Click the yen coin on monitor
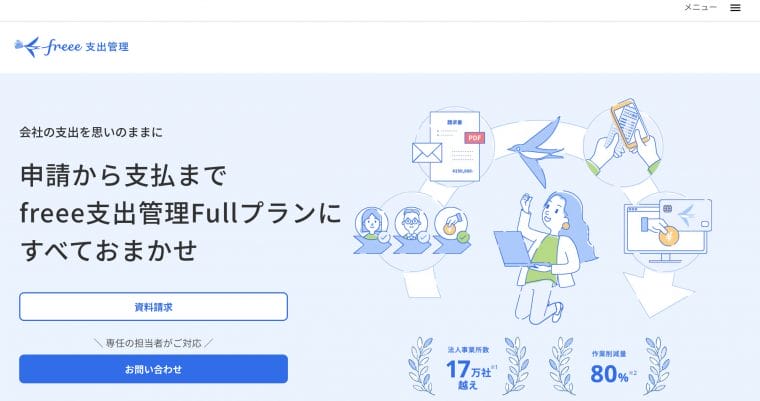This screenshot has height=401, width=760. (x=669, y=237)
